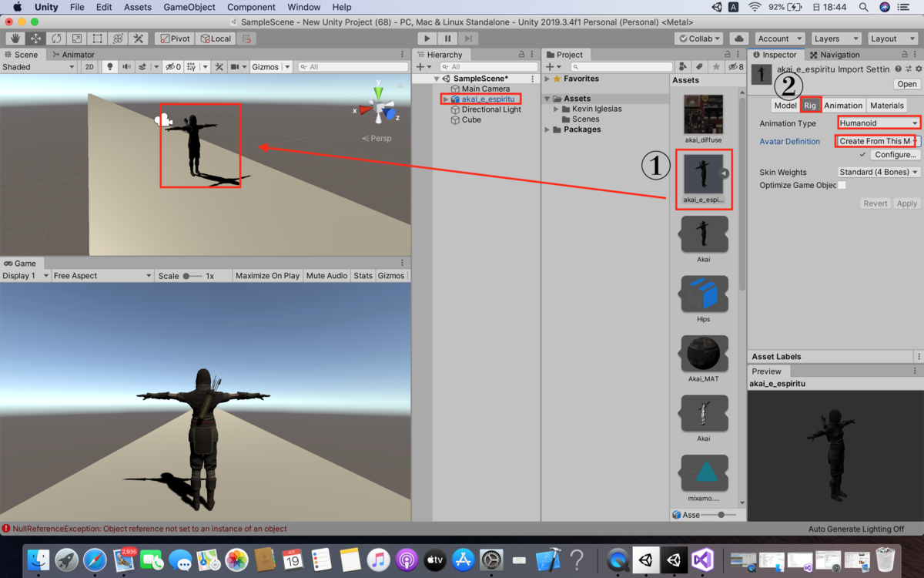The height and width of the screenshot is (578, 924).
Task: Select akai_diffuse texture thumbnail
Action: point(703,115)
